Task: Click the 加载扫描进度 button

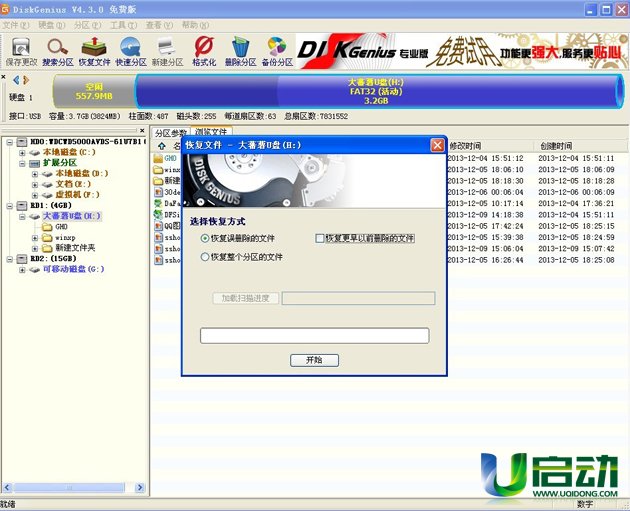Action: pyautogui.click(x=245, y=298)
